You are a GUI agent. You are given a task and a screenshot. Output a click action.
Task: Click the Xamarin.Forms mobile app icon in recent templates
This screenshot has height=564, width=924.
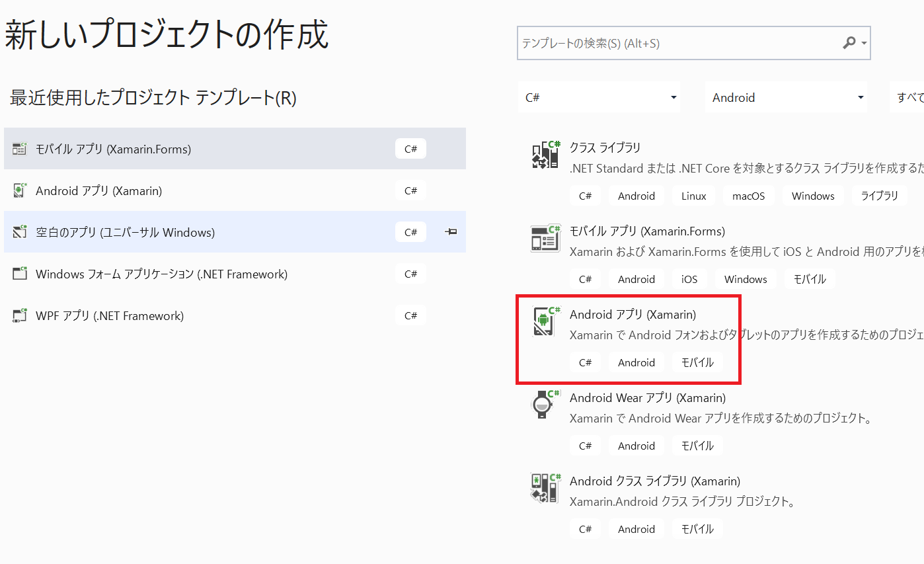(19, 148)
